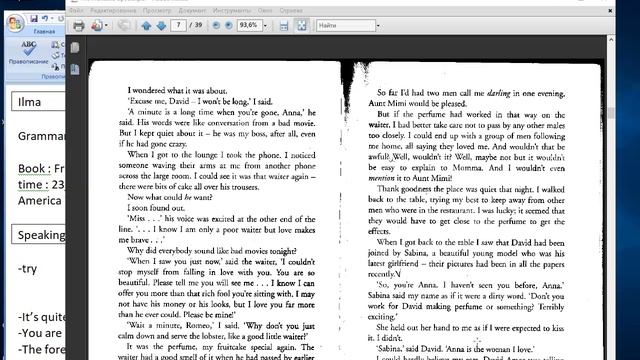Select the Главная tab in Word
The image size is (640, 360).
point(44,31)
